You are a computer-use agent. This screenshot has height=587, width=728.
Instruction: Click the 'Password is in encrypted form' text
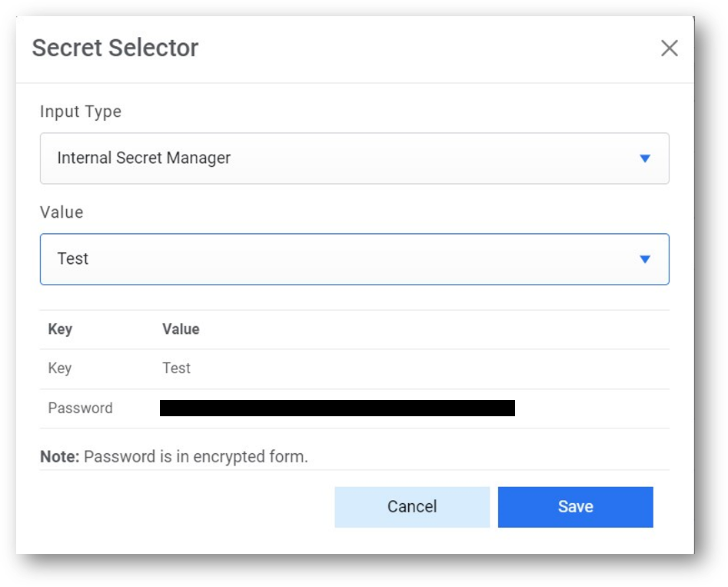[x=195, y=456]
